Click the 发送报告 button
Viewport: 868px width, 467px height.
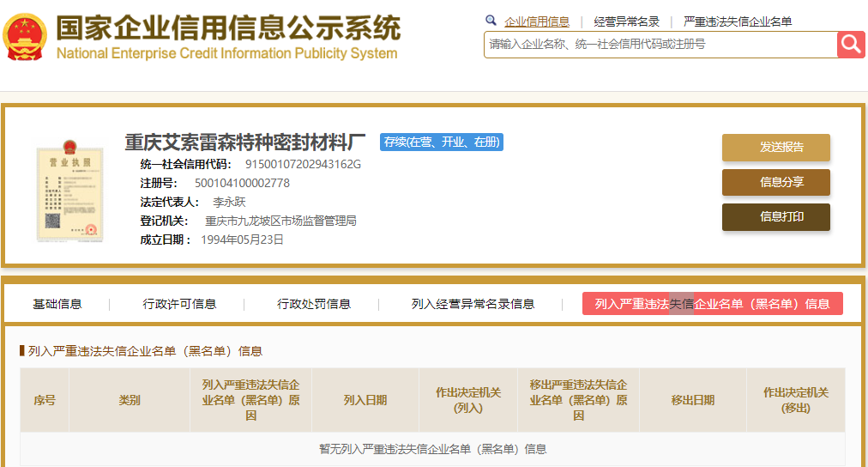(776, 148)
